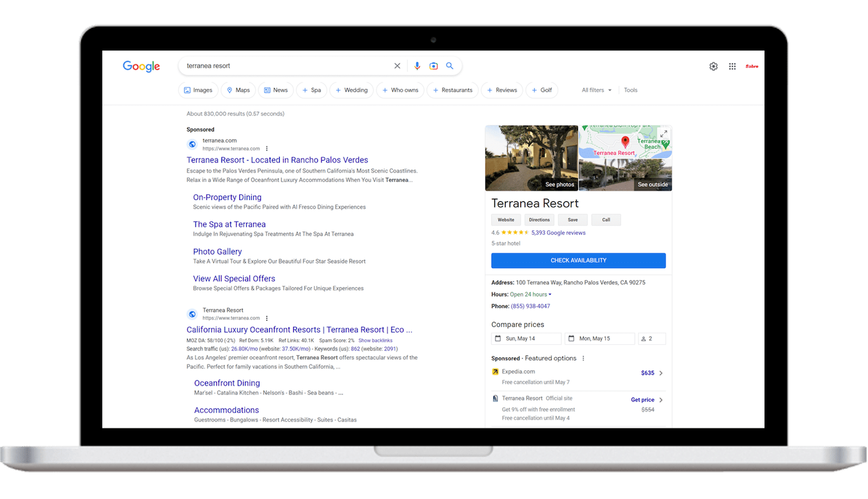The width and height of the screenshot is (868, 499).
Task: Open the check-in date Sun, May 14
Action: pyautogui.click(x=526, y=339)
